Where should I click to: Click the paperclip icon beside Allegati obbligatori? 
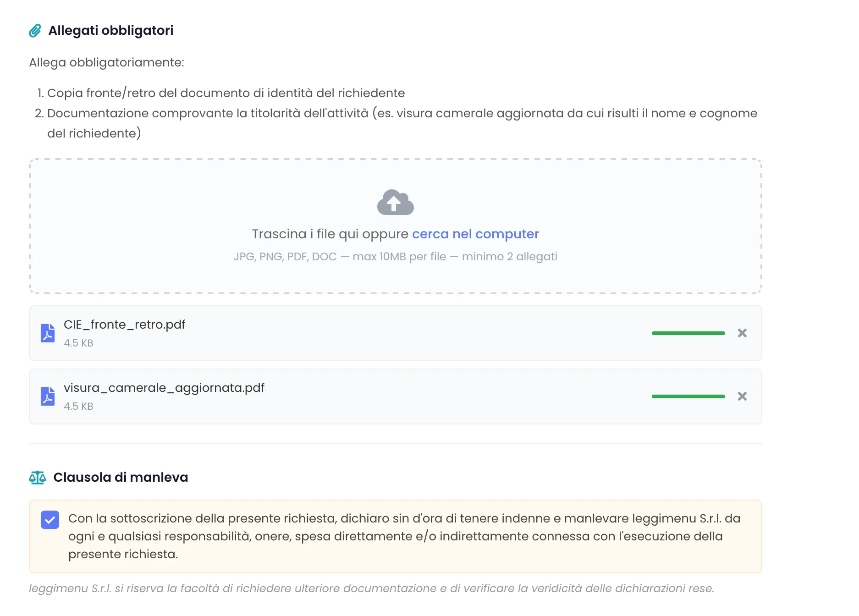[35, 31]
